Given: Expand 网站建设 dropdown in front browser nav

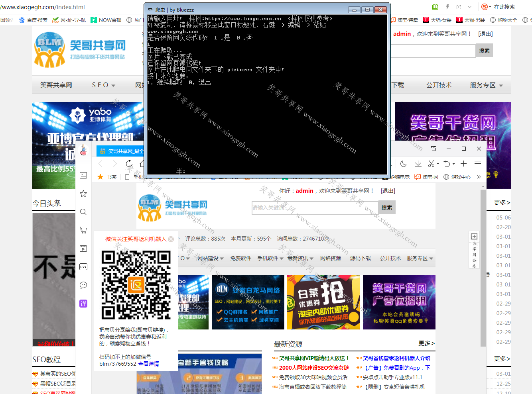Looking at the screenshot, I should [x=222, y=259].
